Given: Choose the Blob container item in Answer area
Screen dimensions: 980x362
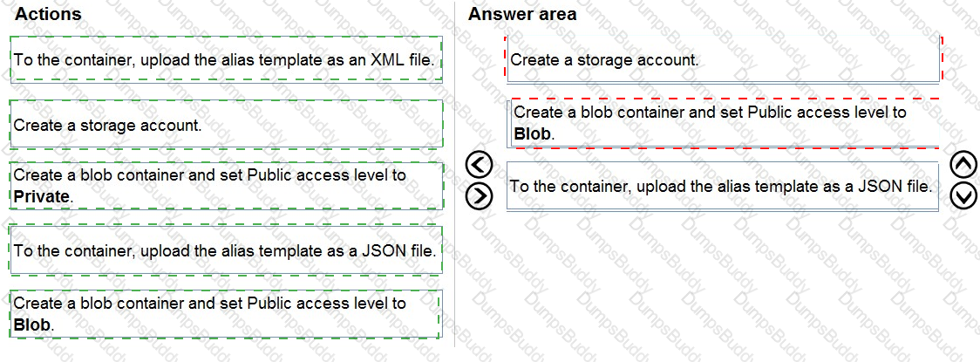Looking at the screenshot, I should click(725, 123).
